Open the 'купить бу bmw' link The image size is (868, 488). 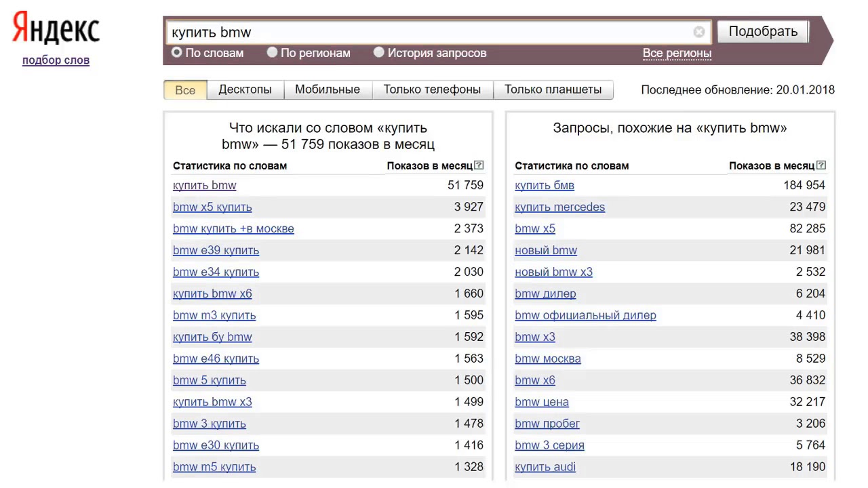[x=212, y=337]
